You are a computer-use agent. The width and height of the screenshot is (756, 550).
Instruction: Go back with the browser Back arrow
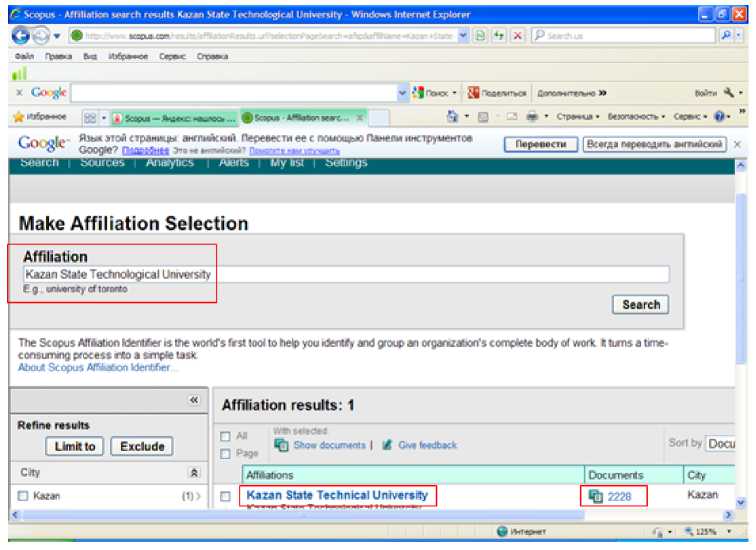point(20,35)
